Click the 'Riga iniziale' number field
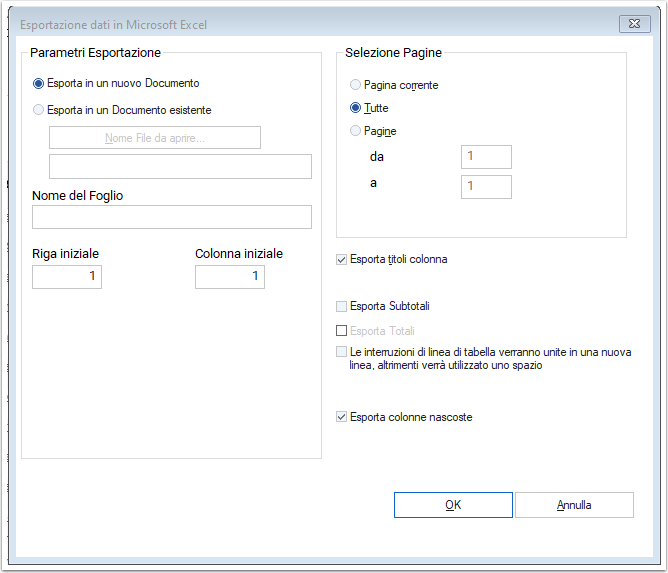Image resolution: width=668 pixels, height=573 pixels. click(67, 277)
